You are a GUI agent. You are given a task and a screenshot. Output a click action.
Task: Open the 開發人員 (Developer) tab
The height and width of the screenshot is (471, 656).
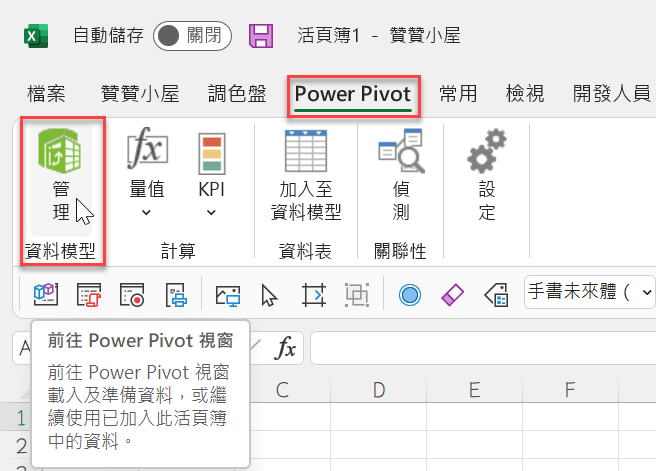point(612,93)
